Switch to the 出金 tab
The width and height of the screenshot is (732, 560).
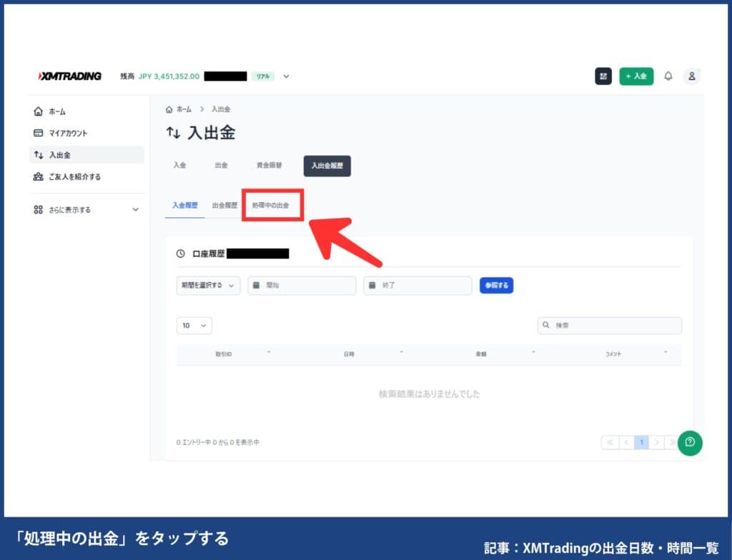[222, 165]
